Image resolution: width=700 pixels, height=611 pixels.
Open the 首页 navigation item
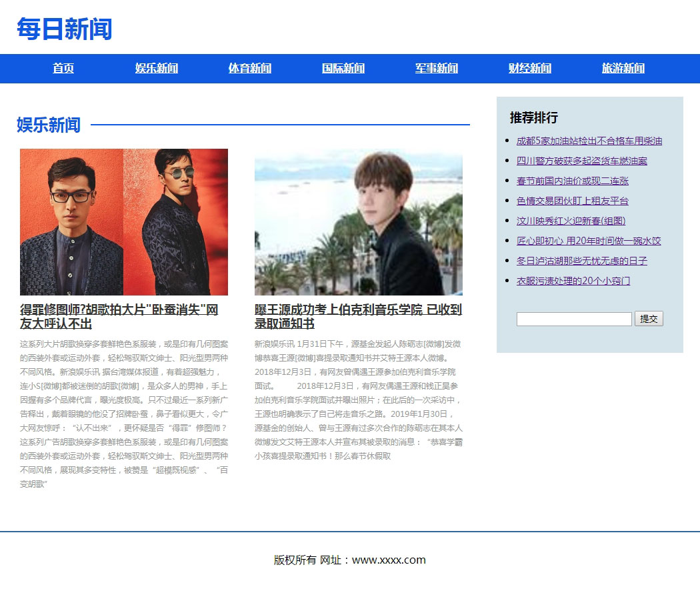(63, 68)
